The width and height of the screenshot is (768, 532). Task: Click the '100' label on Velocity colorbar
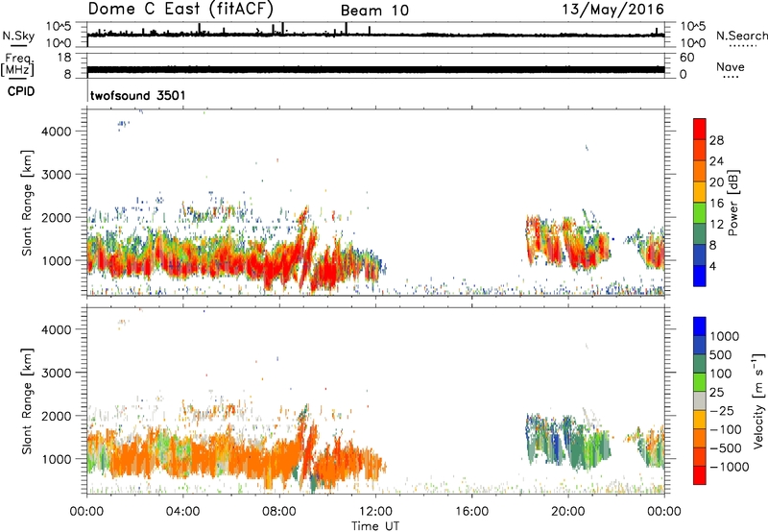(721, 374)
